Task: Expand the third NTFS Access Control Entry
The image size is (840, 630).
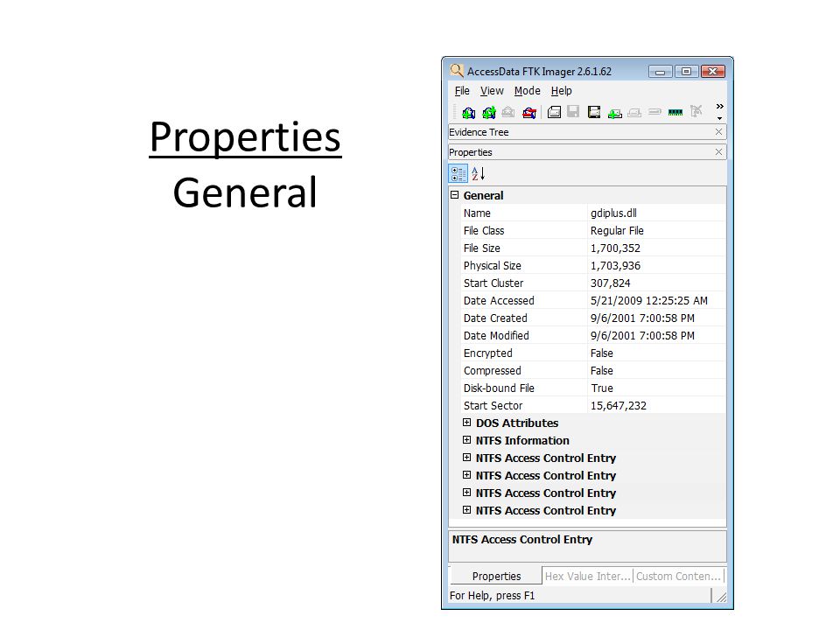Action: pos(466,493)
